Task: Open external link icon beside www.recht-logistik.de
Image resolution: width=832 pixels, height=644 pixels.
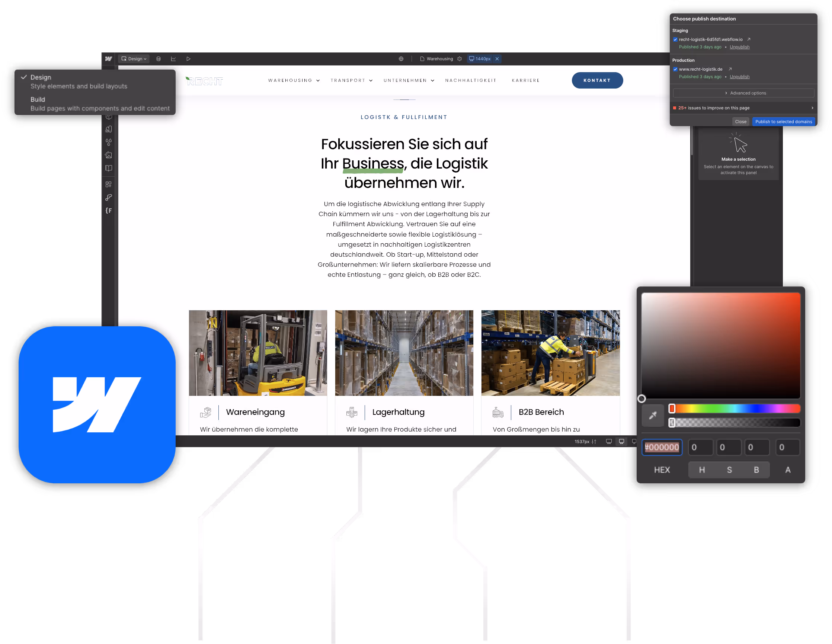Action: coord(730,69)
